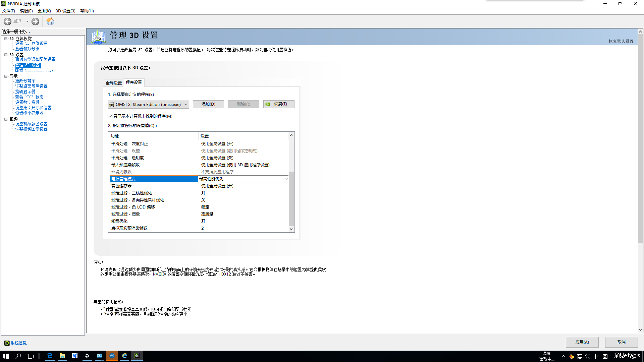This screenshot has width=644, height=362.
Task: Open the Intel app in taskbar
Action: coord(112,356)
